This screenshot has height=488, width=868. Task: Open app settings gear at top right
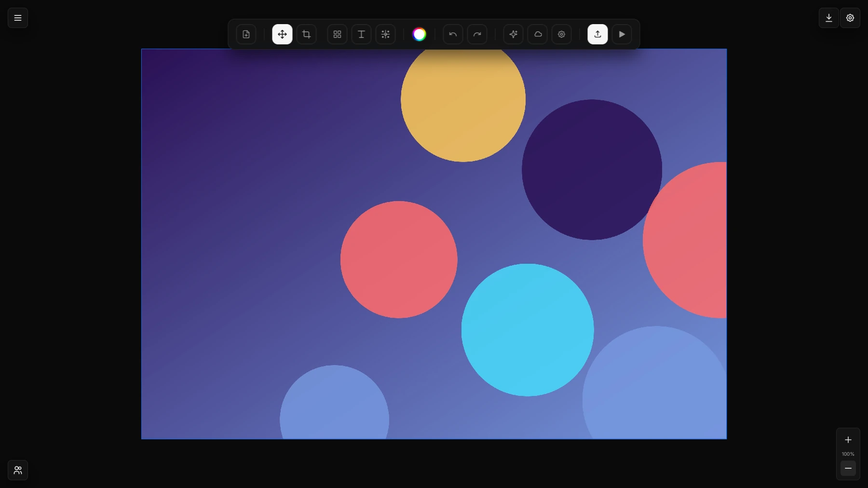click(x=850, y=18)
